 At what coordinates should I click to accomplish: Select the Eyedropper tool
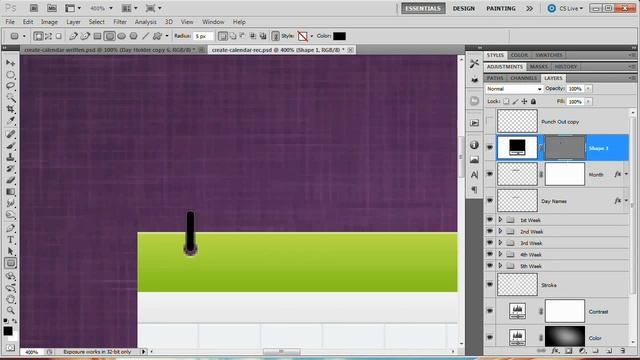[11, 121]
